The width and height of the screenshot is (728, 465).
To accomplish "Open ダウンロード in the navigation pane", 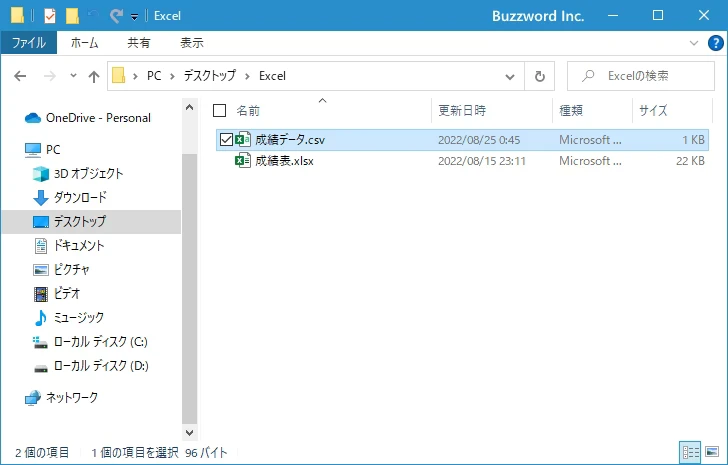I will [80, 198].
